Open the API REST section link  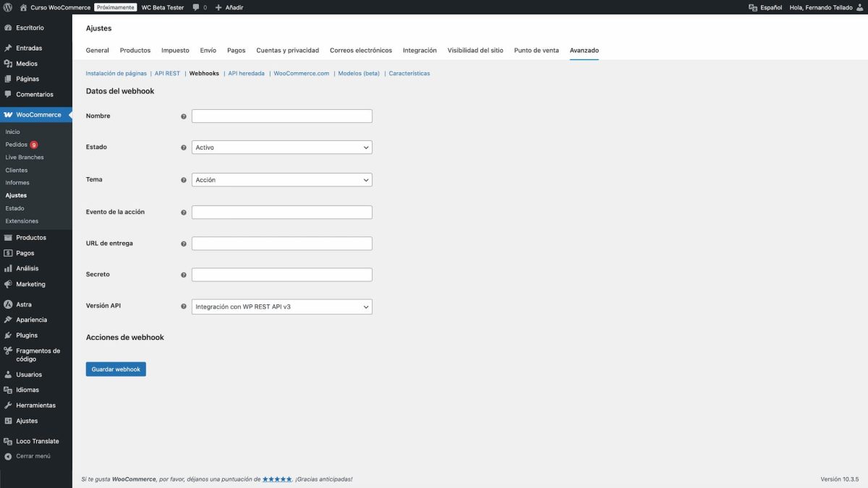pyautogui.click(x=166, y=73)
